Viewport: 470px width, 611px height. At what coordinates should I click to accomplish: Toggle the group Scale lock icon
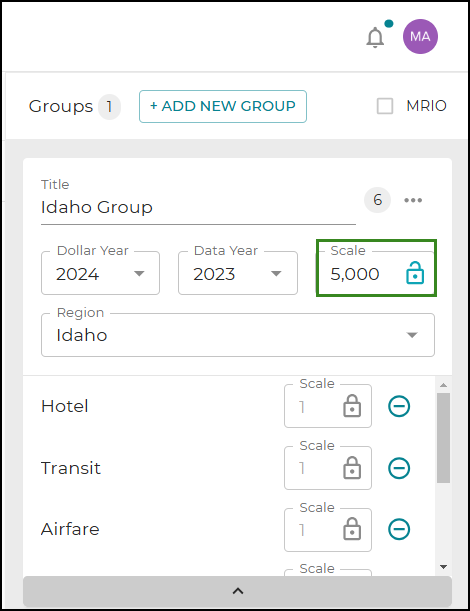click(x=415, y=273)
